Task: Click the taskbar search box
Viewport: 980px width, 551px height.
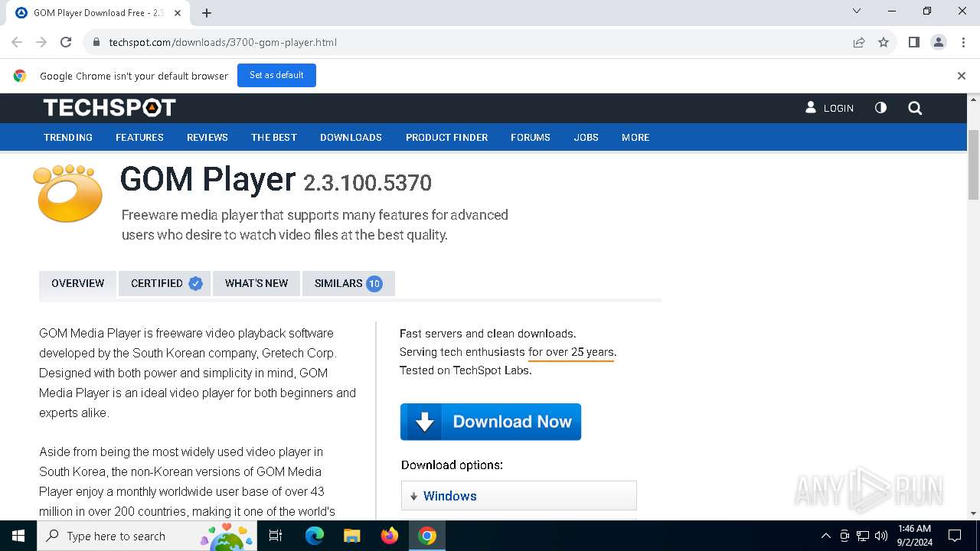Action: pos(147,536)
